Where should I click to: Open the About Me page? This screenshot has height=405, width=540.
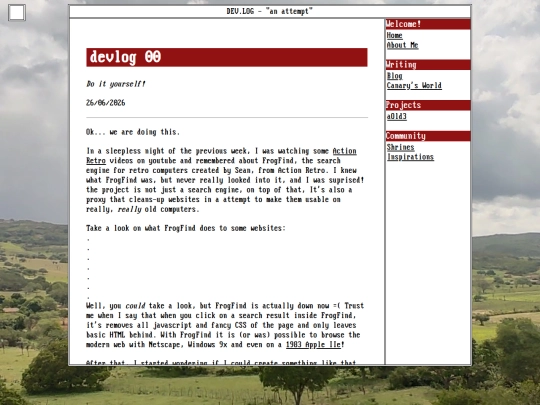(x=402, y=45)
